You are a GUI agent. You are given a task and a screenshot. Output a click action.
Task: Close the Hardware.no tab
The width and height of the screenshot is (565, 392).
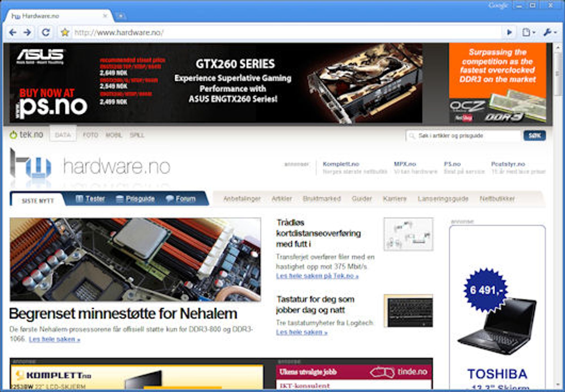pyautogui.click(x=105, y=16)
